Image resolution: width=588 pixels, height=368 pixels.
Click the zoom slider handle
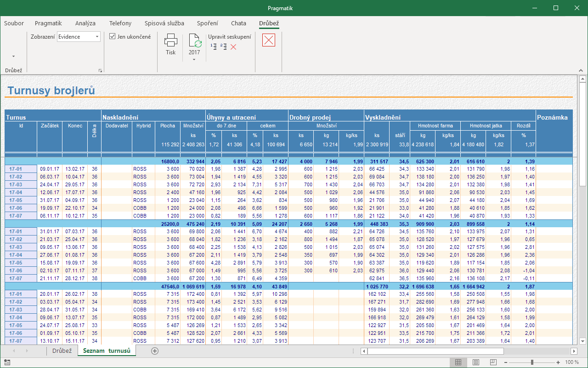click(x=532, y=362)
